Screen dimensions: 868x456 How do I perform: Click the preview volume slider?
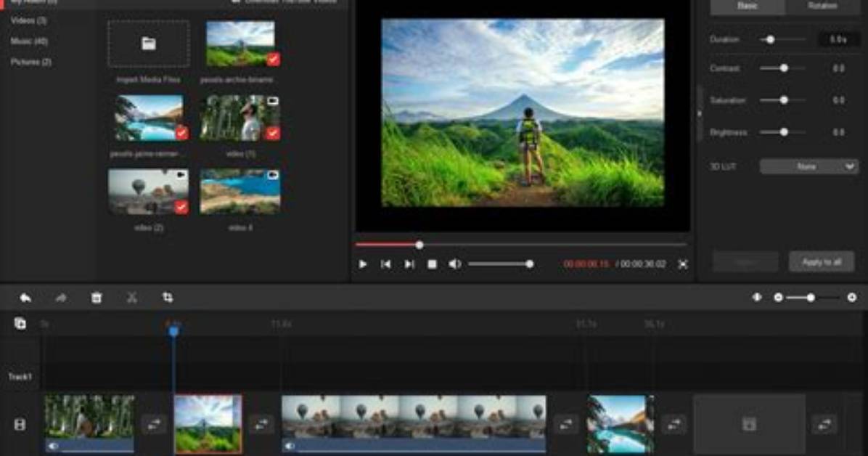[x=500, y=264]
